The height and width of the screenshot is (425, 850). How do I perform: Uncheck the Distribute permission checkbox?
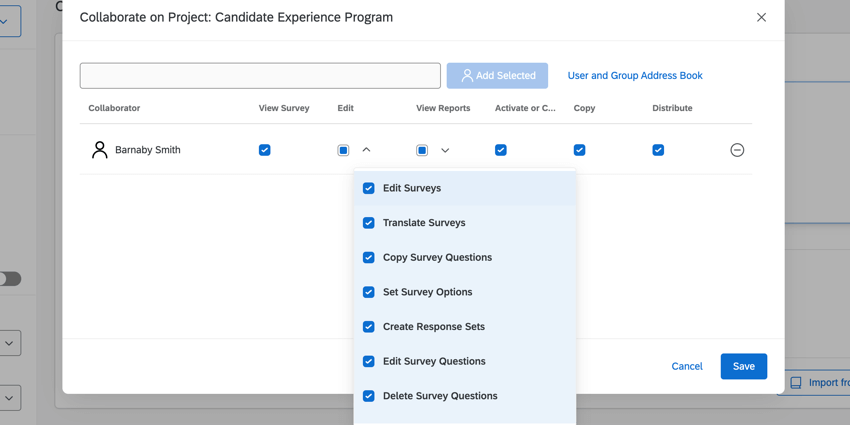pyautogui.click(x=658, y=150)
